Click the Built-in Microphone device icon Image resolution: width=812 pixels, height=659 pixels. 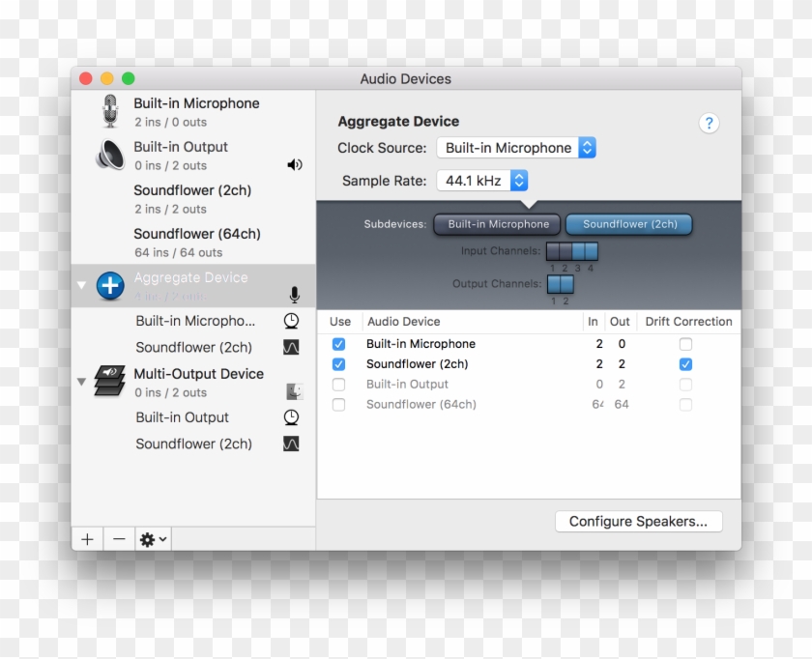[x=110, y=111]
